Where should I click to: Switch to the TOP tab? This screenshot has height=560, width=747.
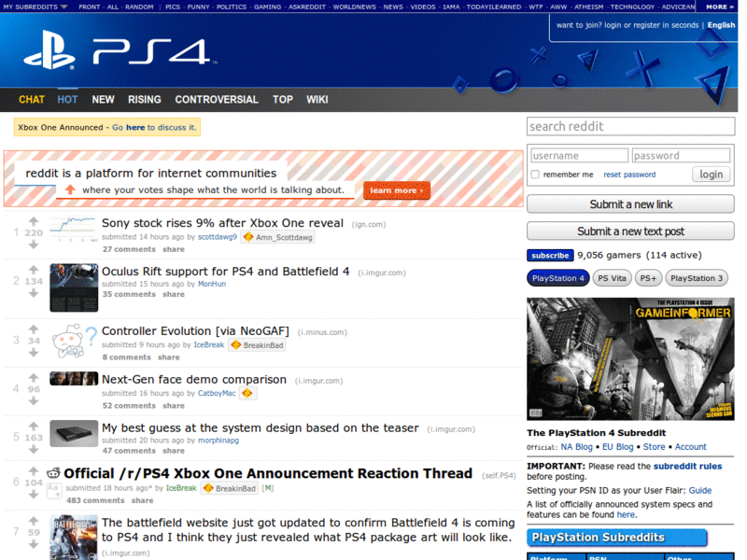(x=283, y=100)
